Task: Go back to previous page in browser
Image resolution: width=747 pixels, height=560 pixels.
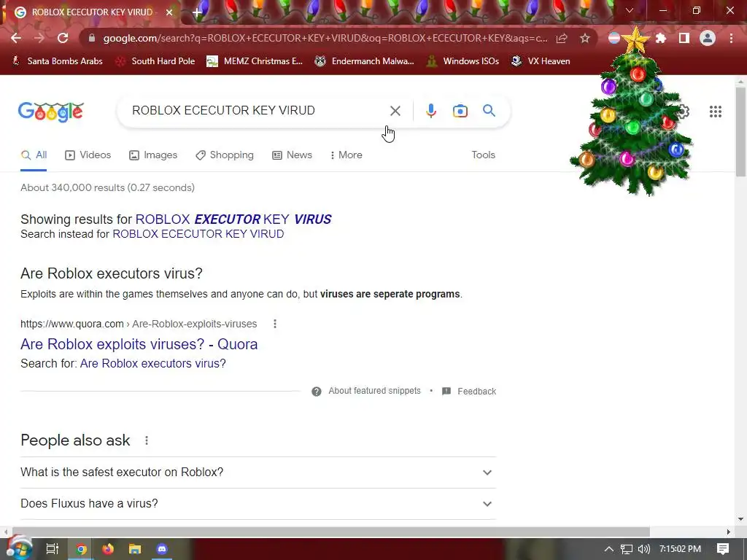Action: coord(16,38)
